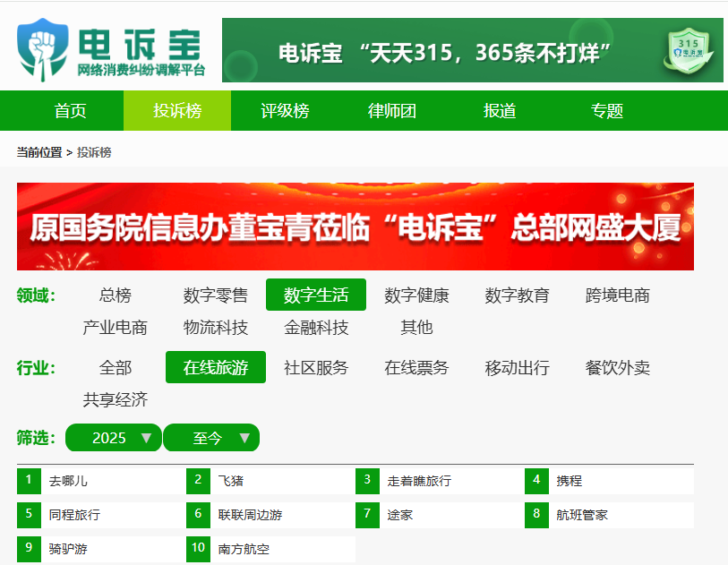Open the red 董宝青莅临 banner
728x565 pixels.
(355, 227)
